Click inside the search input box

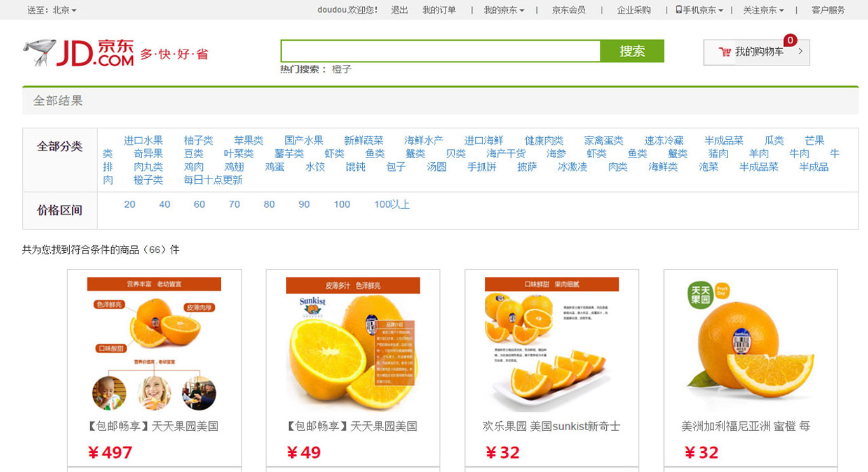click(440, 51)
